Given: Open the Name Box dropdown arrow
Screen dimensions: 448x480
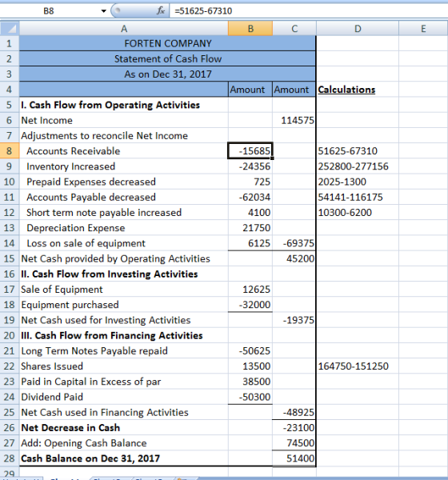Looking at the screenshot, I should point(103,11).
